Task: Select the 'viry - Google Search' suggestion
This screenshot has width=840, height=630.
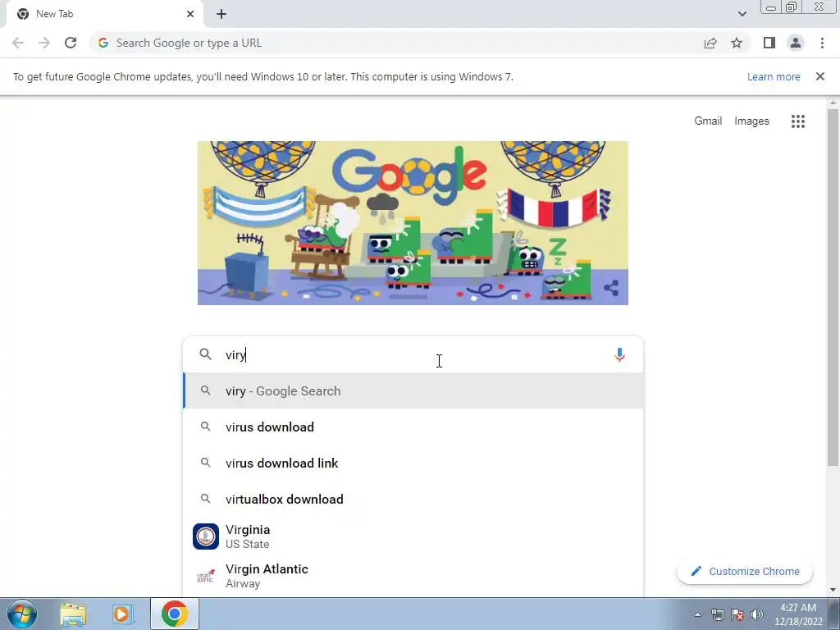Action: pyautogui.click(x=413, y=391)
